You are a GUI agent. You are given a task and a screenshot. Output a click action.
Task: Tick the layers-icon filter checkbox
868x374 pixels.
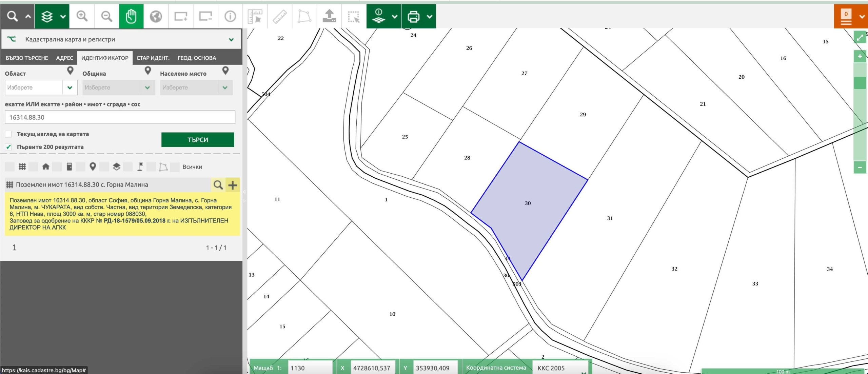pos(104,166)
